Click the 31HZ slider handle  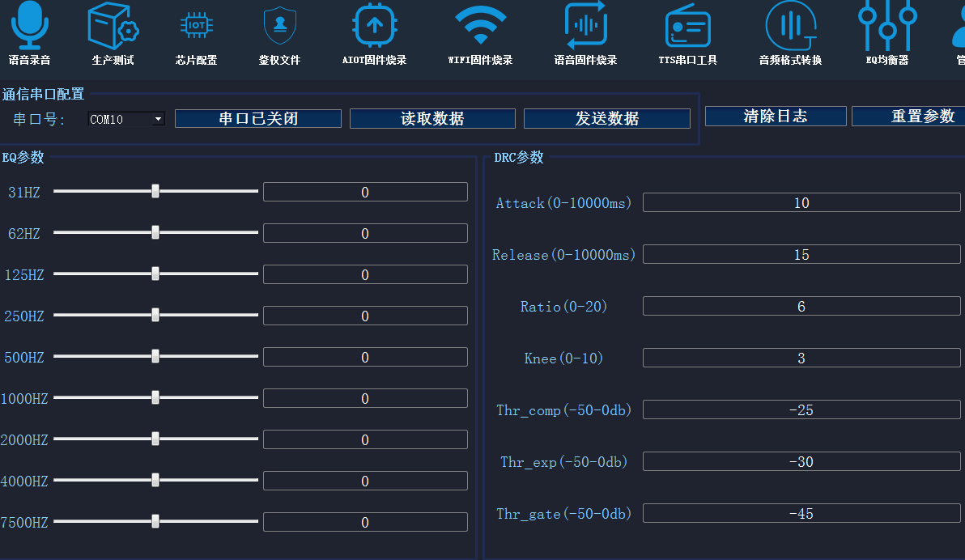[x=155, y=192]
